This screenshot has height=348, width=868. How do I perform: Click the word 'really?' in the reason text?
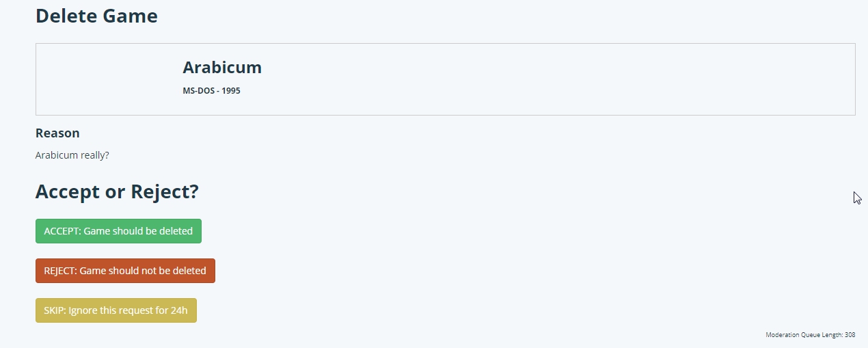94,155
